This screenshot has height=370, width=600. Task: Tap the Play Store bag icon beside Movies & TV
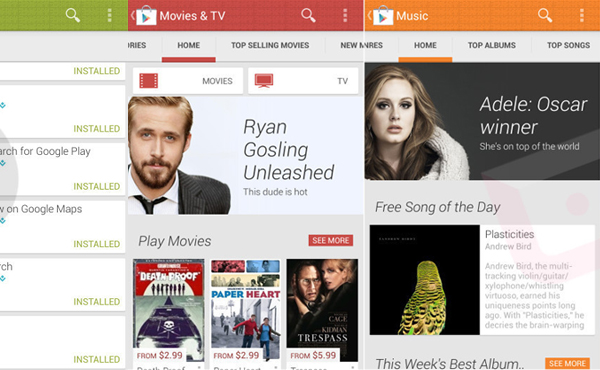tap(146, 16)
